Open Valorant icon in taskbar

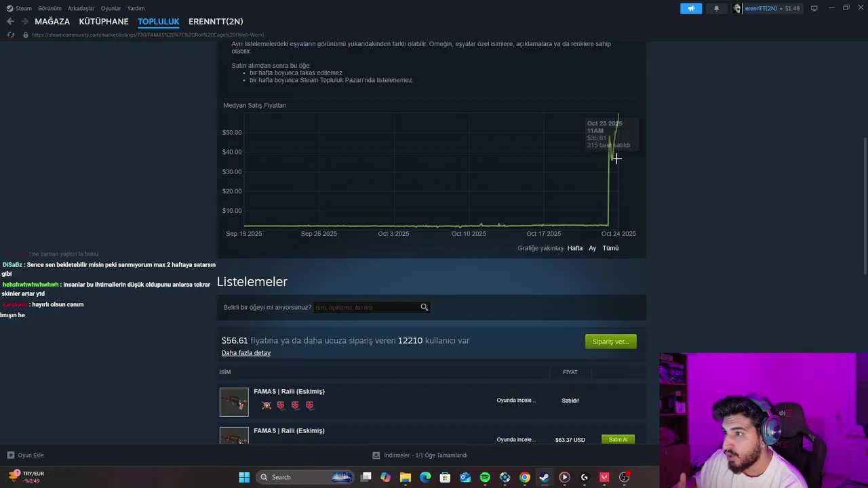tap(604, 477)
